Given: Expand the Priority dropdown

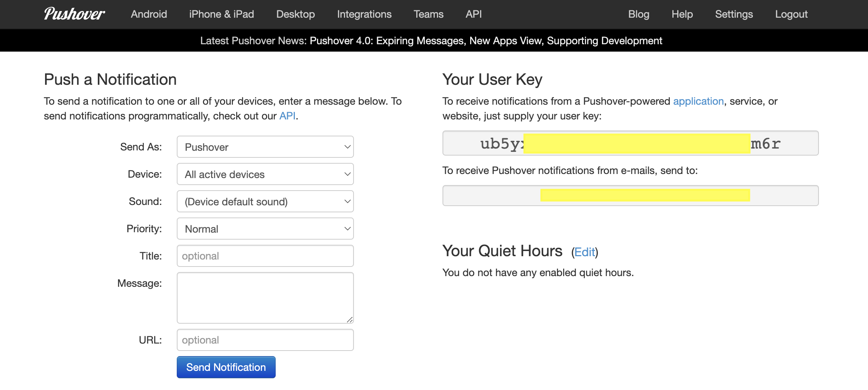Looking at the screenshot, I should point(265,229).
